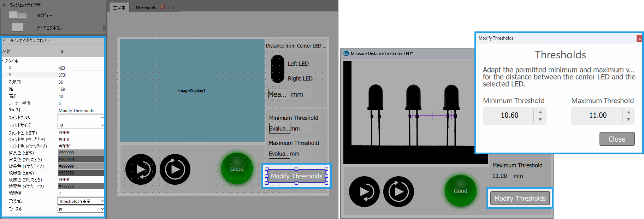Decrease the Maximum Threshold with down arrow
This screenshot has width=644, height=219.
pos(628,120)
